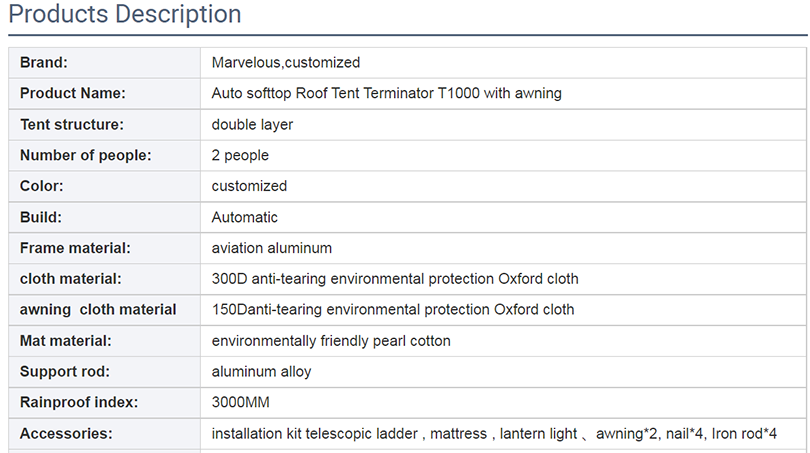810x453 pixels.
Task: Click the Marvelous,customized brand value
Action: click(286, 63)
